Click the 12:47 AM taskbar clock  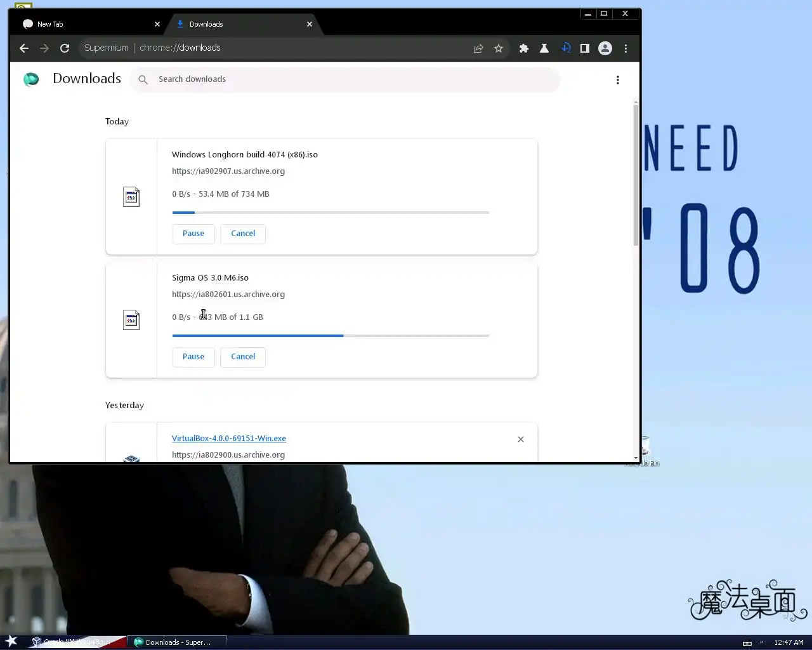[789, 642]
